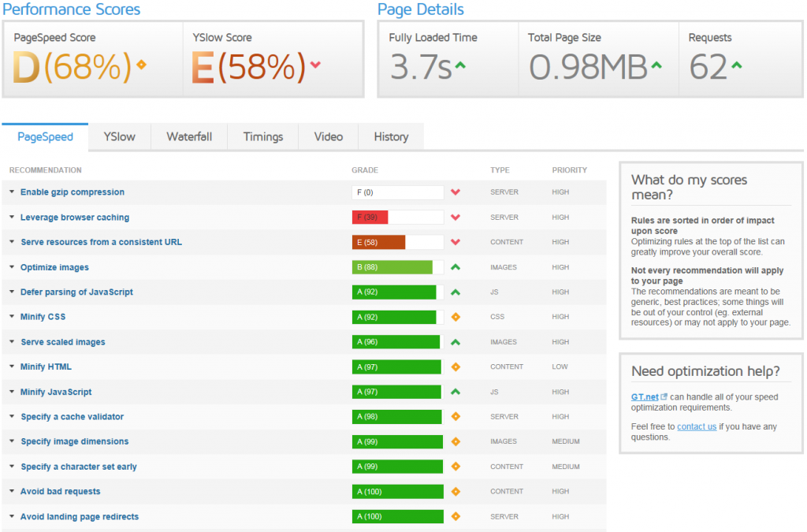Click the PRIORITY column header
This screenshot has height=532, width=807.
pos(570,169)
